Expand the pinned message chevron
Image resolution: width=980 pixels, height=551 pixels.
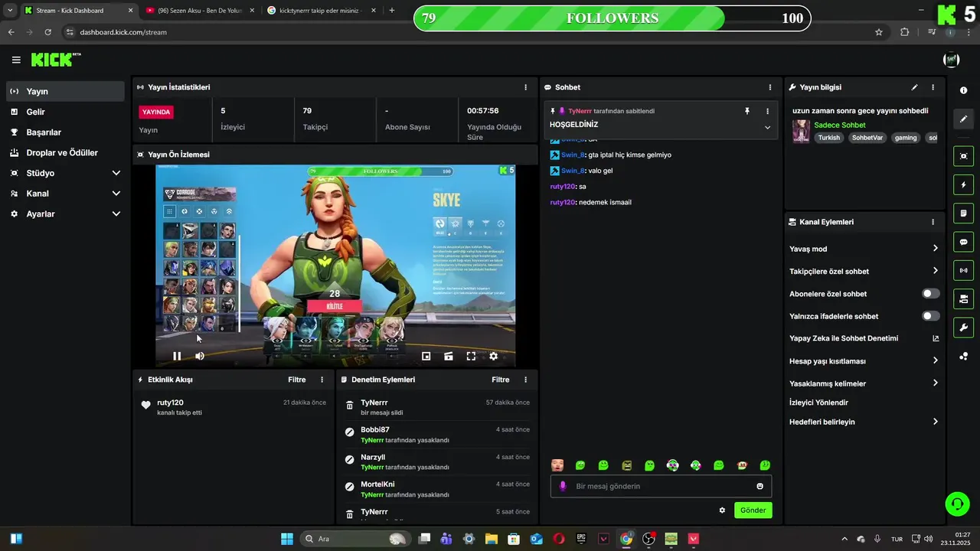click(767, 127)
